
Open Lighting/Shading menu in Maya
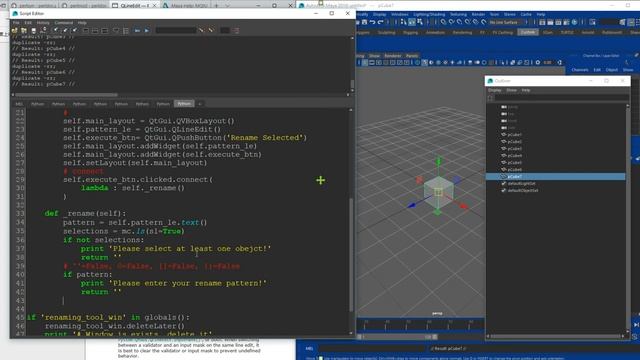429,14
